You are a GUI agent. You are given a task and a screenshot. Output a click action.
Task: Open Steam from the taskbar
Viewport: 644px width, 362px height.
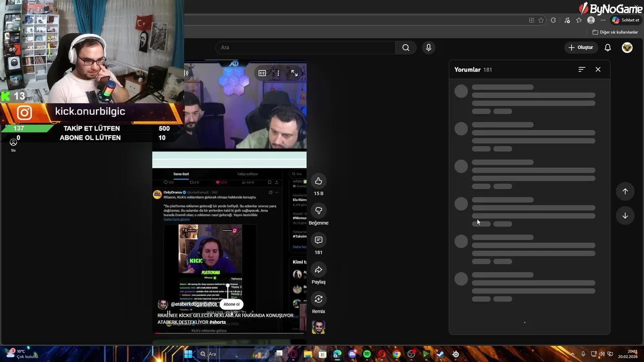441,354
